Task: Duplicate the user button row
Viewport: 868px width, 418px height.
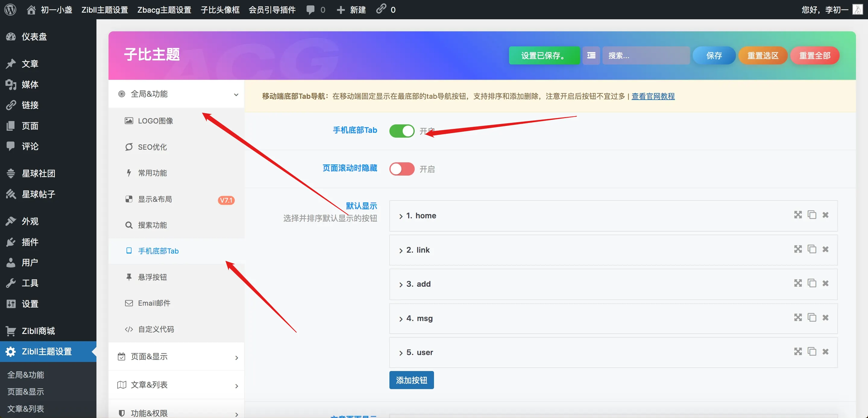Action: [x=812, y=352]
